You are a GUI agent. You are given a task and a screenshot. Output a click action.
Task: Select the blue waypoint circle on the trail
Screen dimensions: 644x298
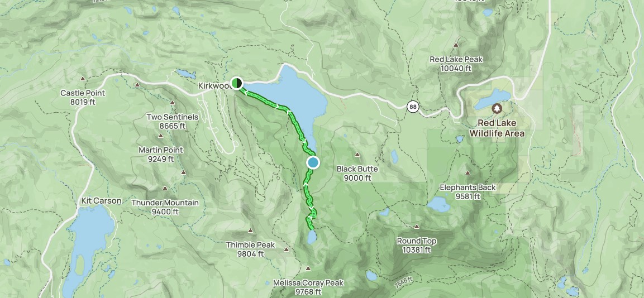click(x=313, y=163)
